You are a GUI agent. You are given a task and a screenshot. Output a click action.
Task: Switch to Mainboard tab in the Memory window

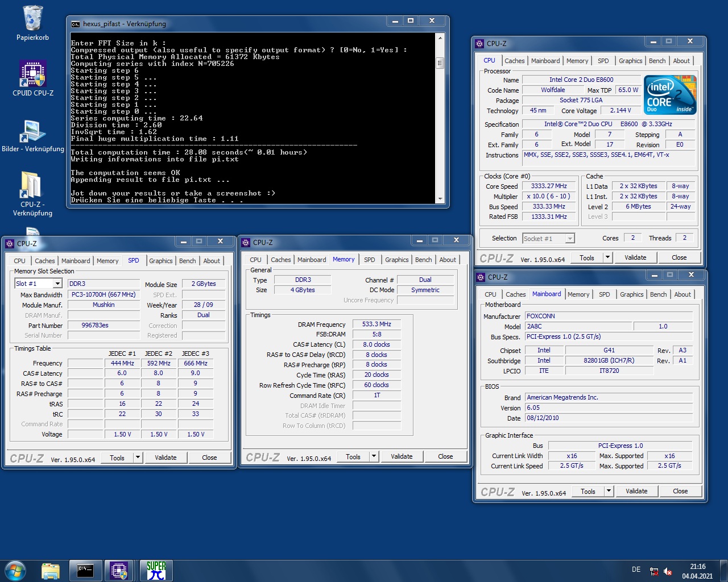pyautogui.click(x=312, y=260)
